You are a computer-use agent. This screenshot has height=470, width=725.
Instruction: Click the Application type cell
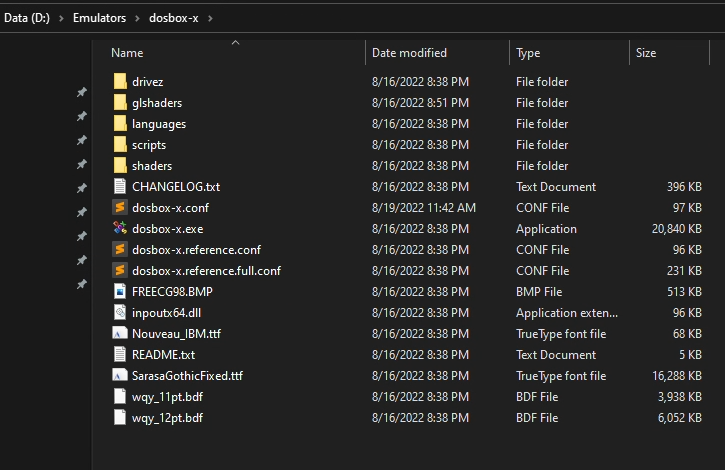pos(547,229)
